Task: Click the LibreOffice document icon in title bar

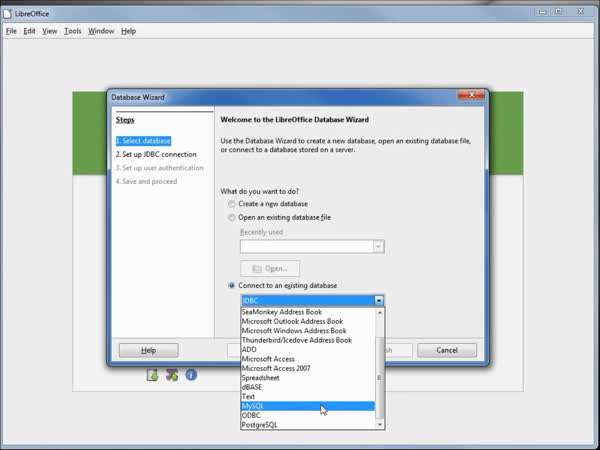Action: pyautogui.click(x=7, y=13)
